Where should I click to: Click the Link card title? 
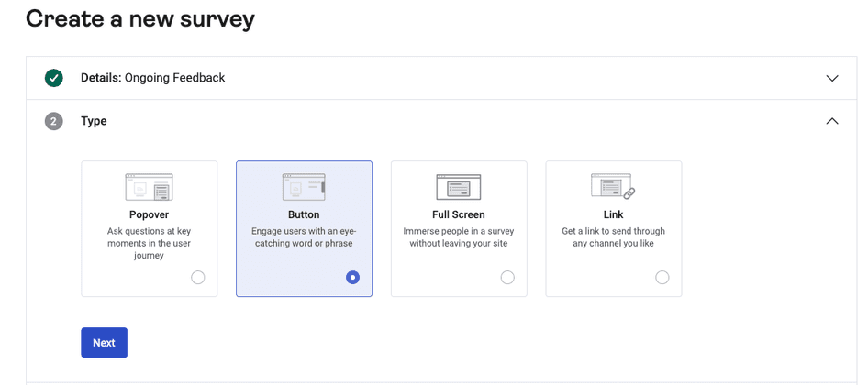click(x=613, y=214)
